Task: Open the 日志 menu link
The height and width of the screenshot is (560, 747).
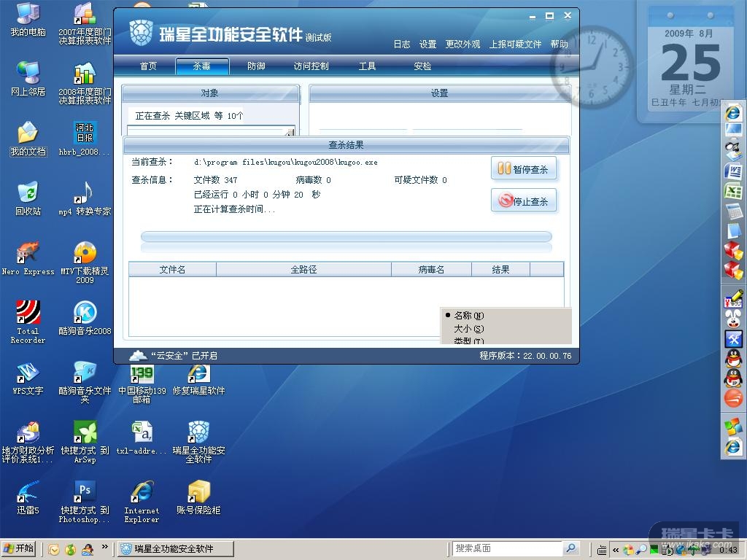Action: [x=402, y=44]
